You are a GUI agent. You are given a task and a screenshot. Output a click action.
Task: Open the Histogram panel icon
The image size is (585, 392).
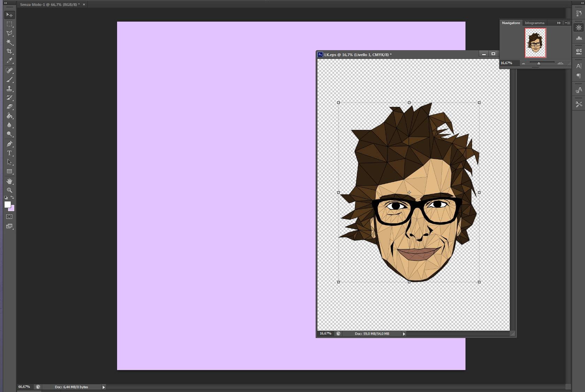(x=579, y=38)
